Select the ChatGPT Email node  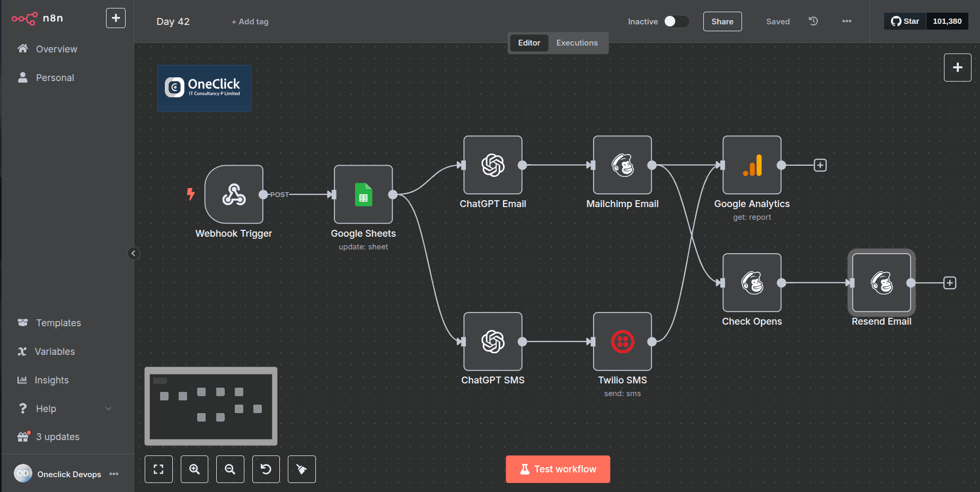493,165
